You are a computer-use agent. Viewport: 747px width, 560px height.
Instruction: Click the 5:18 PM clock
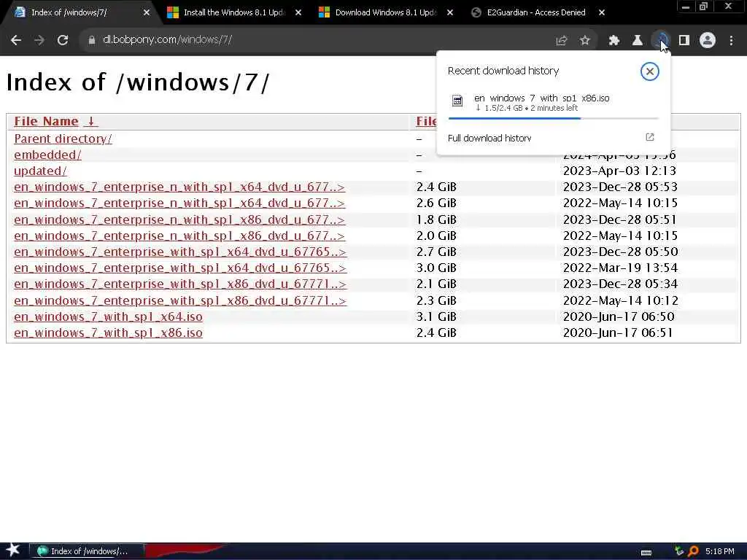pyautogui.click(x=720, y=551)
